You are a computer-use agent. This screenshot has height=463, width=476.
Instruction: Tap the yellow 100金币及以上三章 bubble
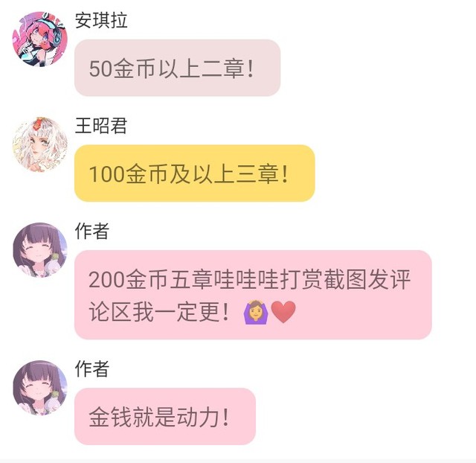pyautogui.click(x=195, y=173)
